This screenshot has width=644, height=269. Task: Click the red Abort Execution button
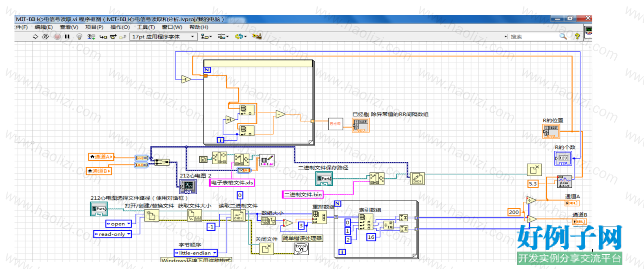point(57,36)
